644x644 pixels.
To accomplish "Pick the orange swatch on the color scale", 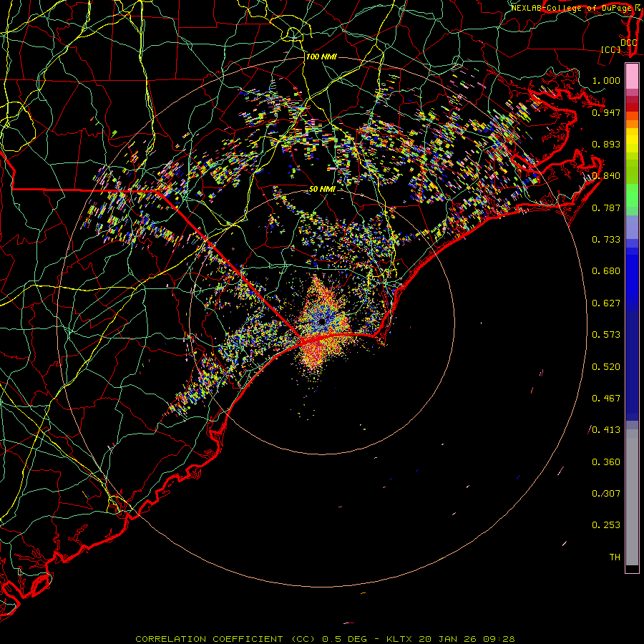I will point(632,124).
